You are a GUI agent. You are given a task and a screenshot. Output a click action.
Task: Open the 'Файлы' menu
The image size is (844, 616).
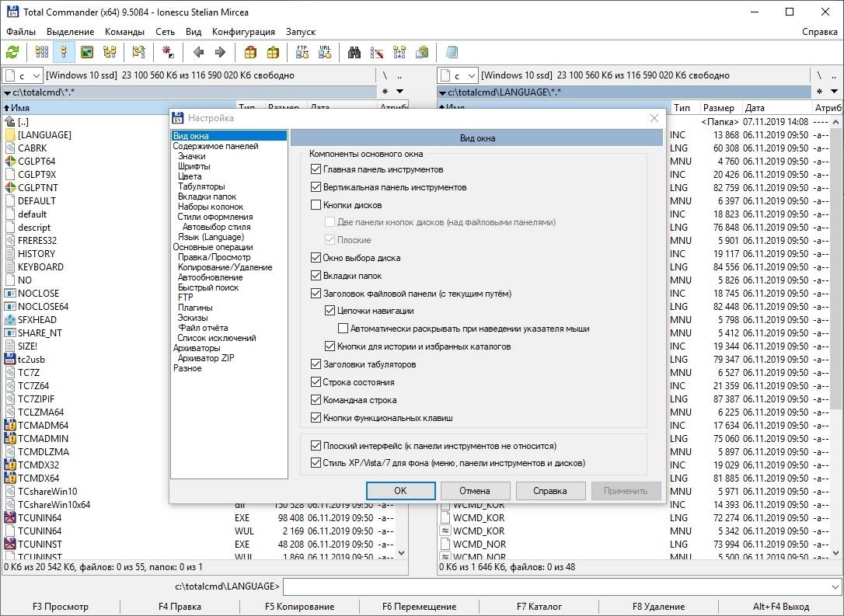click(x=20, y=32)
